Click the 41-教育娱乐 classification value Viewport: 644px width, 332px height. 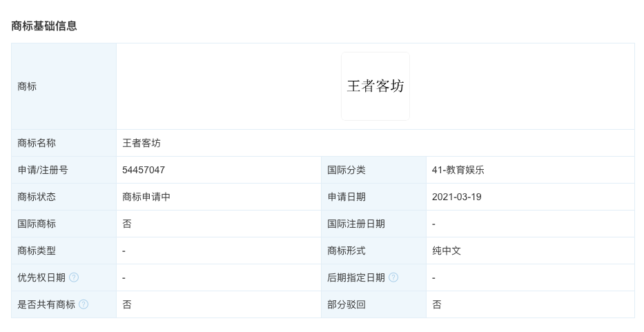[458, 170]
